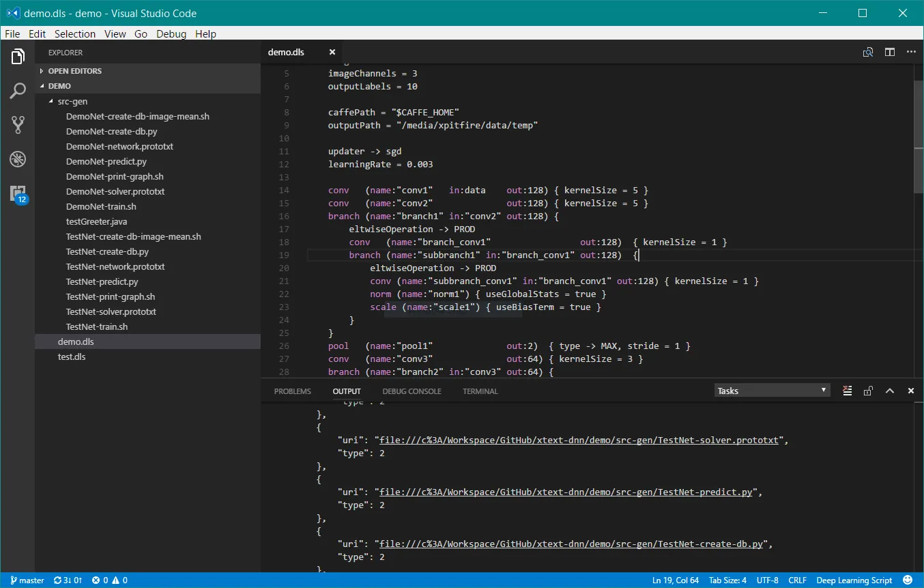The width and height of the screenshot is (924, 588).
Task: Open TestNet-network.prototxt file
Action: pyautogui.click(x=115, y=266)
